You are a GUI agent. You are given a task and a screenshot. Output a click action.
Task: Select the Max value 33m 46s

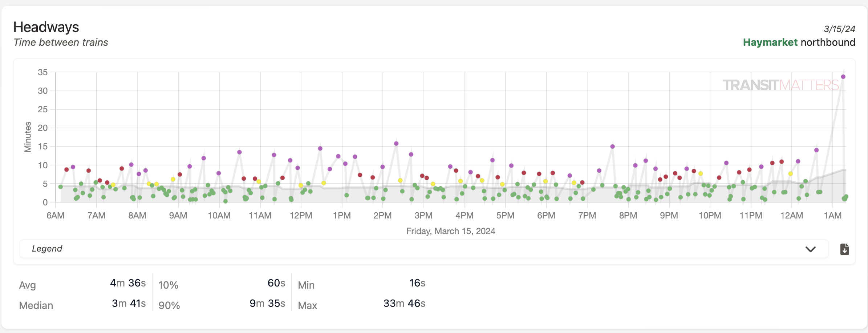404,304
